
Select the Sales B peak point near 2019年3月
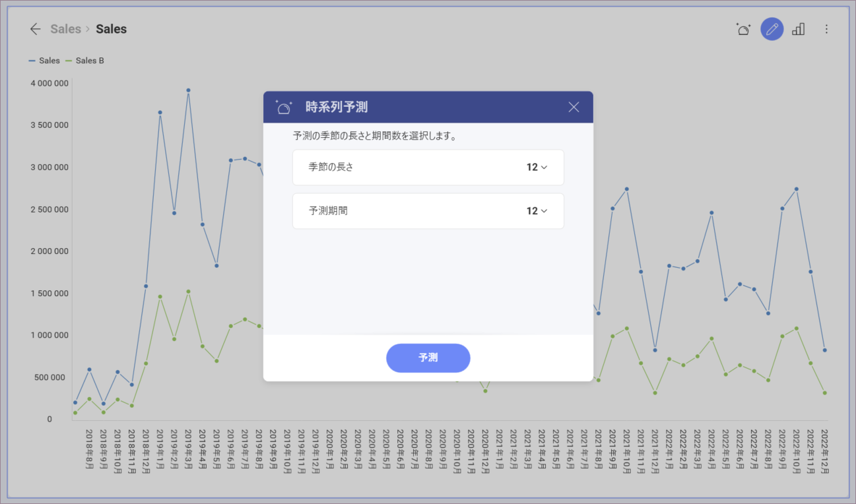(188, 292)
